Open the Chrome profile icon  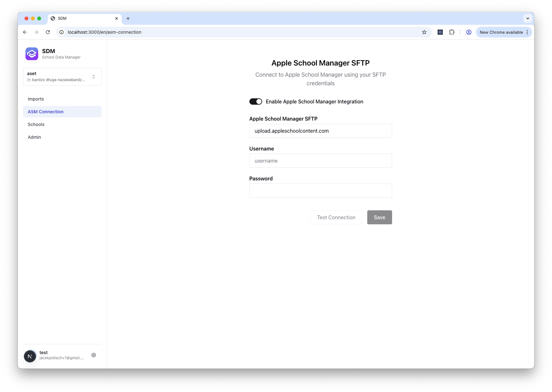click(469, 32)
